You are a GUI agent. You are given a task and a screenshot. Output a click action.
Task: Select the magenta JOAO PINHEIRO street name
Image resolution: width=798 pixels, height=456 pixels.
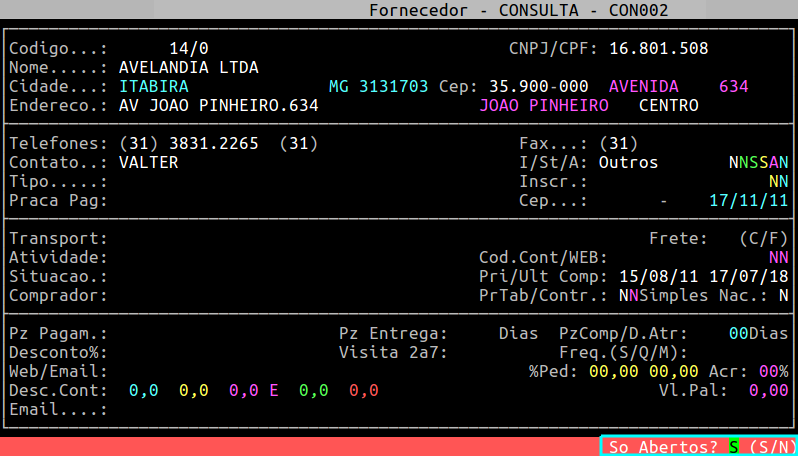pyautogui.click(x=544, y=105)
